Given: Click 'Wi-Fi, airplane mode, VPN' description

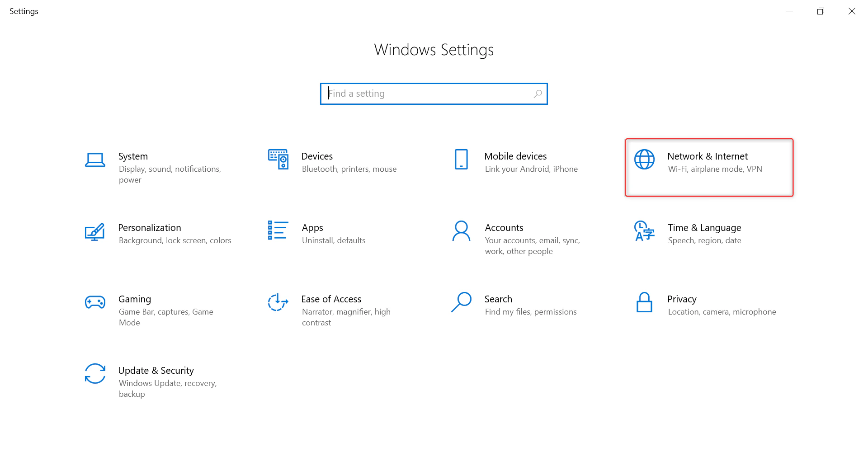Looking at the screenshot, I should point(715,169).
